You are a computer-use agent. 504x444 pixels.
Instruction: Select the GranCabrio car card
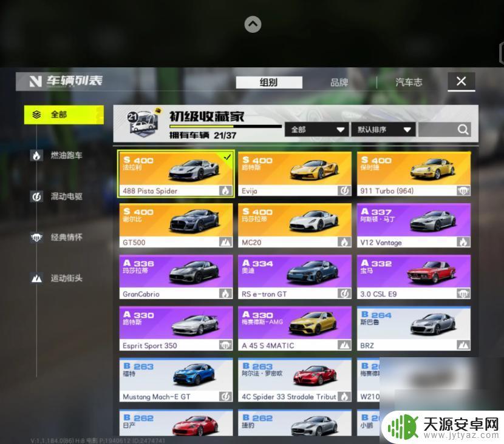176,277
